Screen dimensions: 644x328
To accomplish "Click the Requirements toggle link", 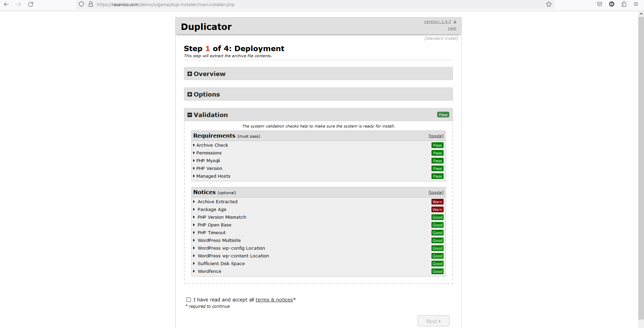I will click(x=435, y=136).
